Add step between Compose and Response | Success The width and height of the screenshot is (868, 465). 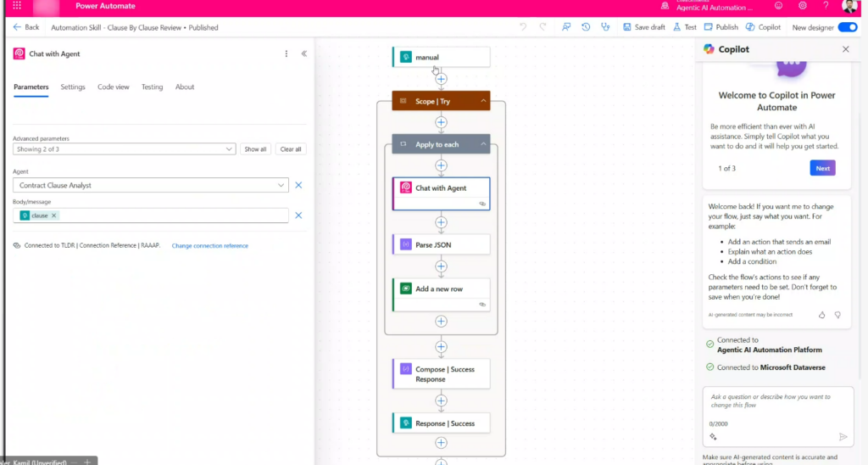[x=441, y=401]
